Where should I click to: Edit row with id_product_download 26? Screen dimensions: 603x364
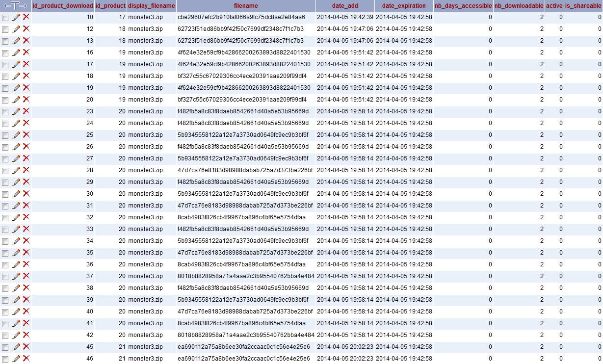pos(16,147)
